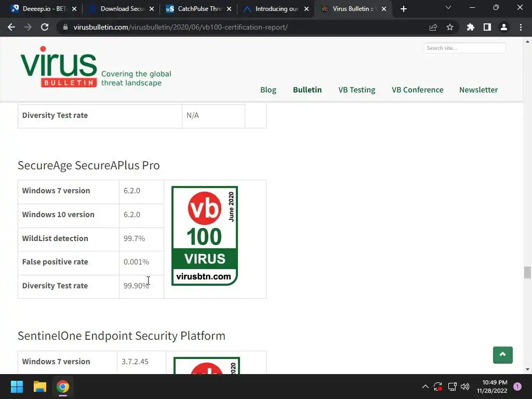Open a new browser tab
Image resolution: width=532 pixels, height=399 pixels.
tap(403, 9)
